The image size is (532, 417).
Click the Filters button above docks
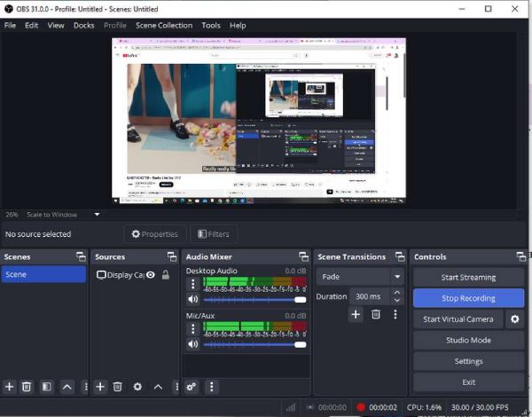pyautogui.click(x=214, y=234)
